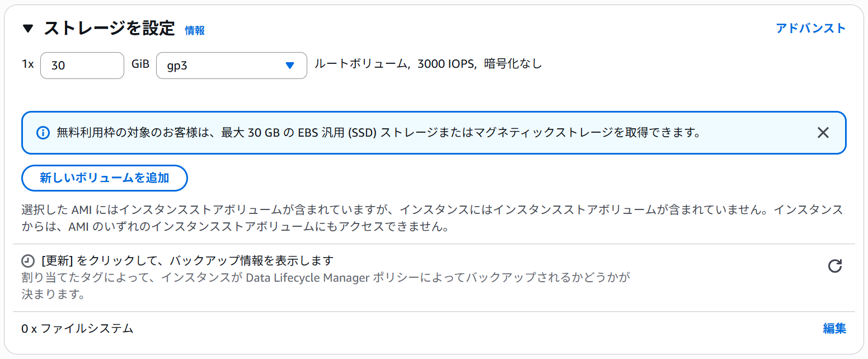
Task: Click the GiB unit label
Action: 140,64
